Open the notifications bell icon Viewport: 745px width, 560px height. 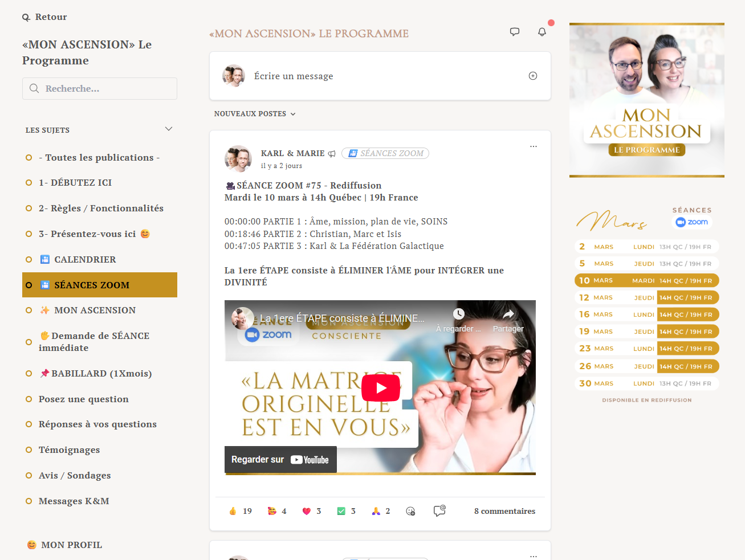[x=542, y=32]
